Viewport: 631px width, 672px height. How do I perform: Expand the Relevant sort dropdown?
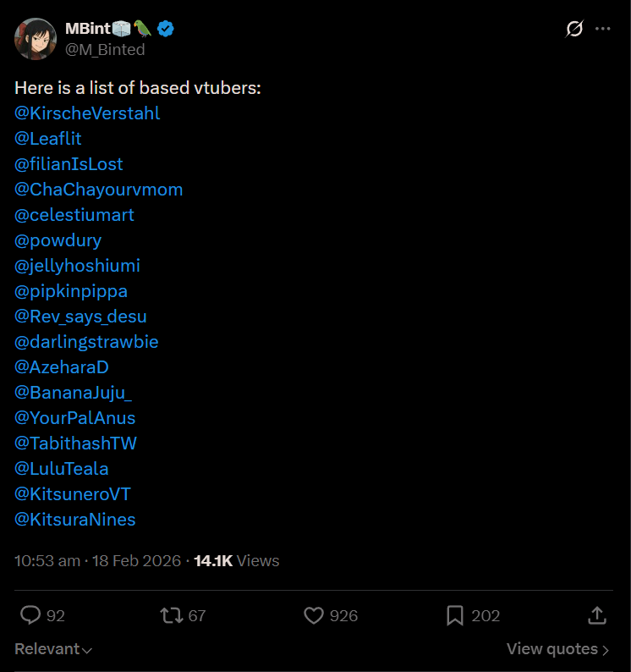pos(53,649)
